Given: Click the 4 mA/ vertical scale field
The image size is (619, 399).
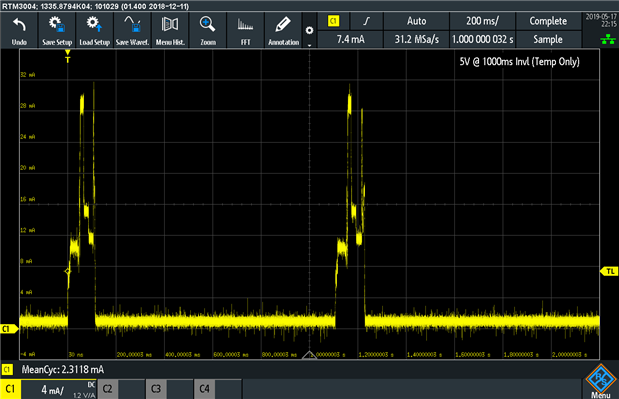Looking at the screenshot, I should (x=58, y=389).
